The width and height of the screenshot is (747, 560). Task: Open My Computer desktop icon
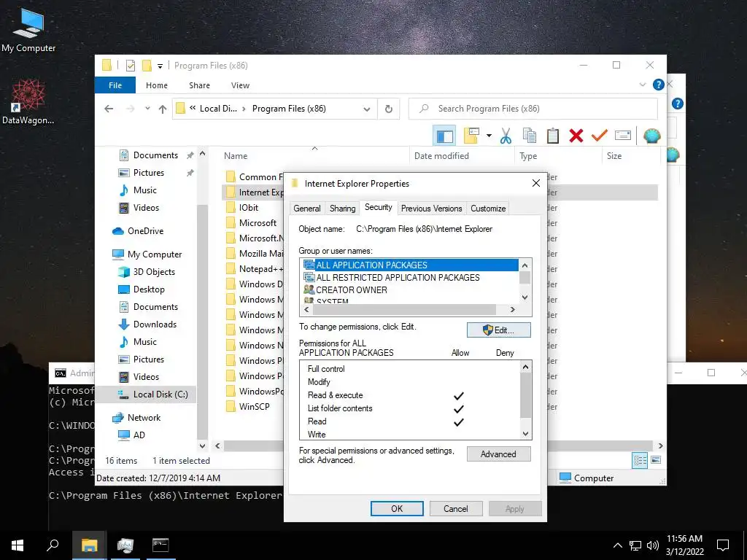(x=28, y=29)
